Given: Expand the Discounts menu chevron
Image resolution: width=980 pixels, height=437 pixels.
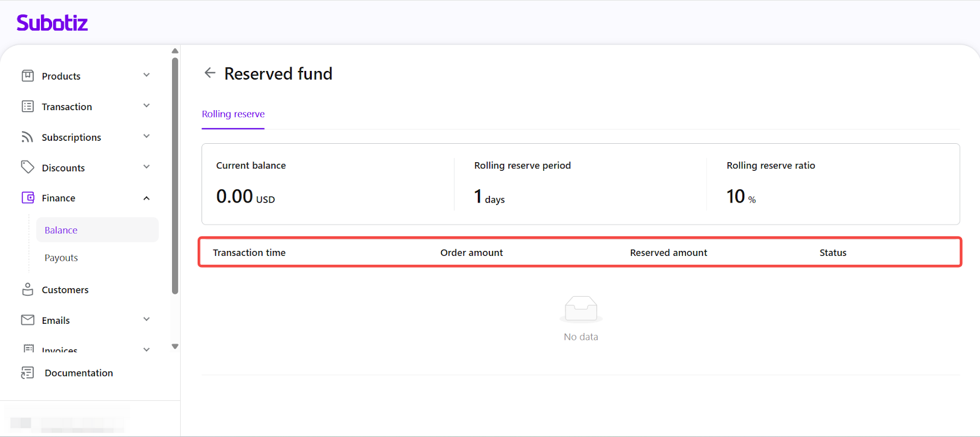Looking at the screenshot, I should (x=146, y=167).
